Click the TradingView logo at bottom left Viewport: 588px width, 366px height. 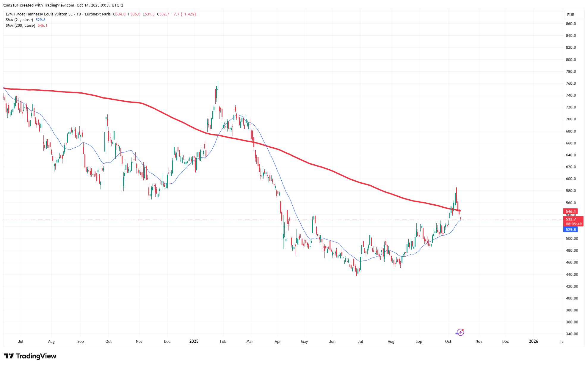(30, 356)
